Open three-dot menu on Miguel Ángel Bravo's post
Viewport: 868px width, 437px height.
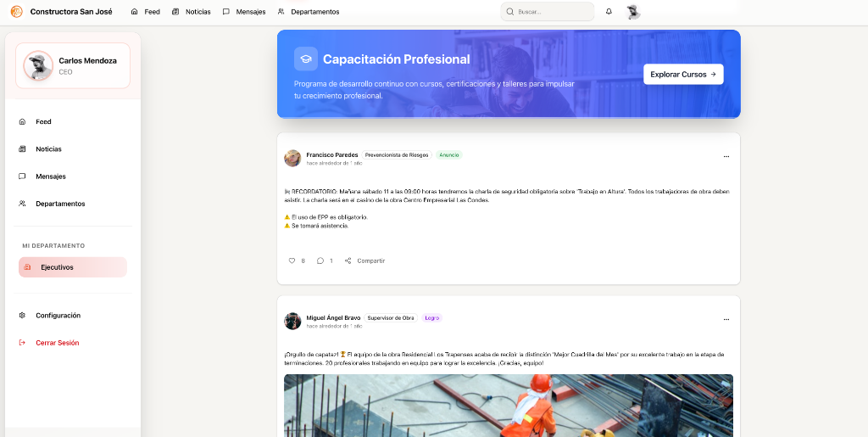click(x=726, y=320)
